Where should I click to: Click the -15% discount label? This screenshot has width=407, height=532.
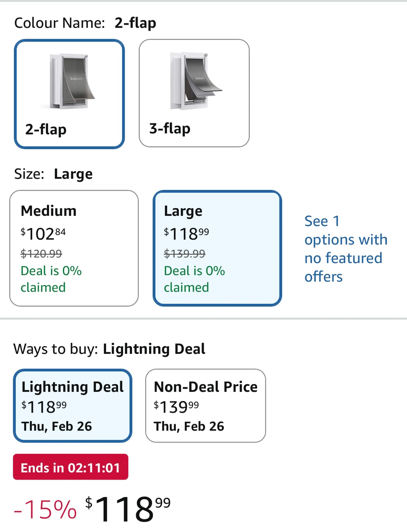point(45,509)
